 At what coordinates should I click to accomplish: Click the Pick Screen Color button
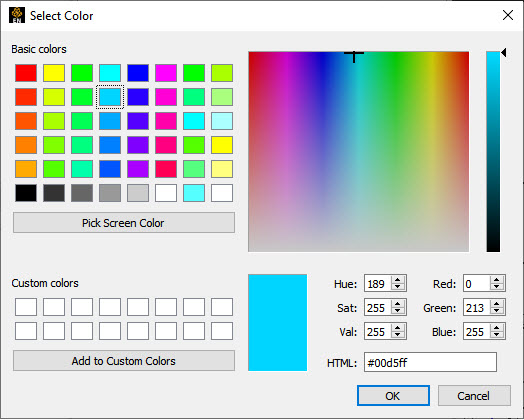(x=124, y=223)
